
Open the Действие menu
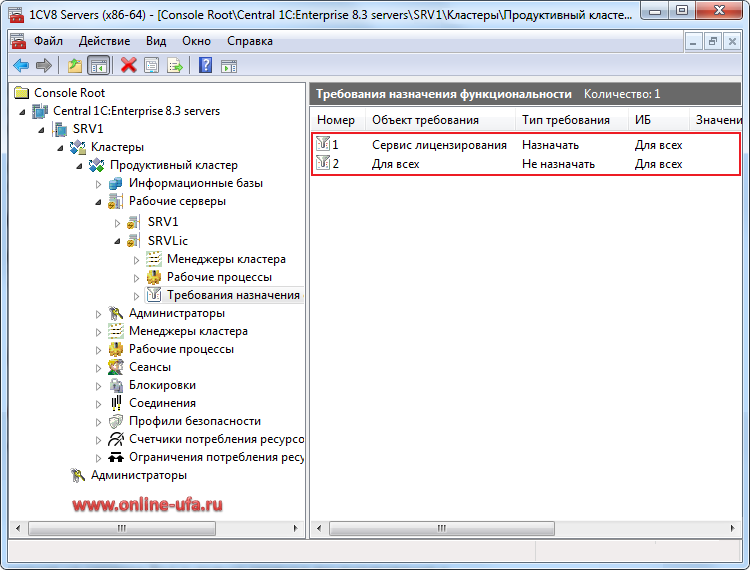pyautogui.click(x=104, y=41)
